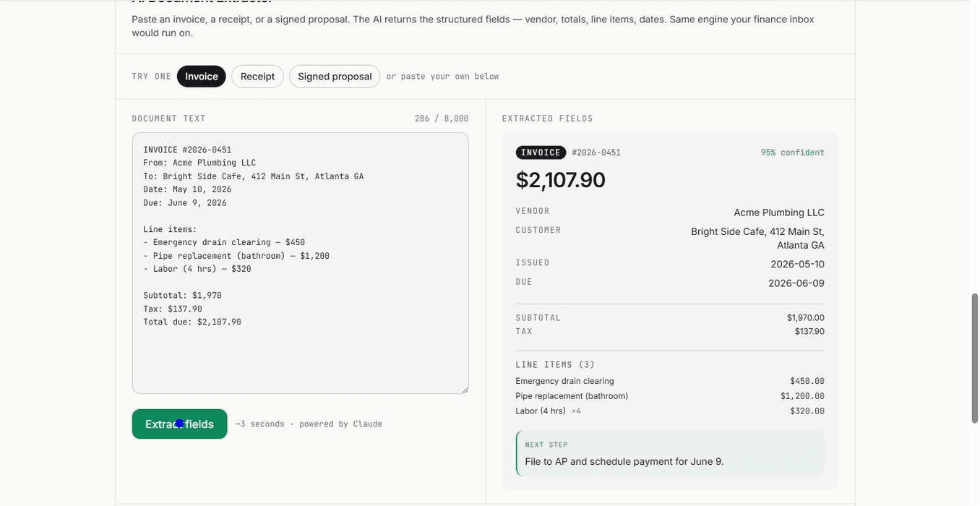Click the DOCUMENT TEXT label
Viewport: 980px width, 506px height.
[x=168, y=119]
